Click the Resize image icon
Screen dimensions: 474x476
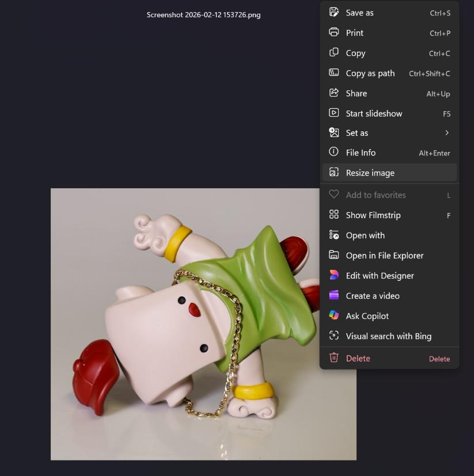click(x=333, y=172)
